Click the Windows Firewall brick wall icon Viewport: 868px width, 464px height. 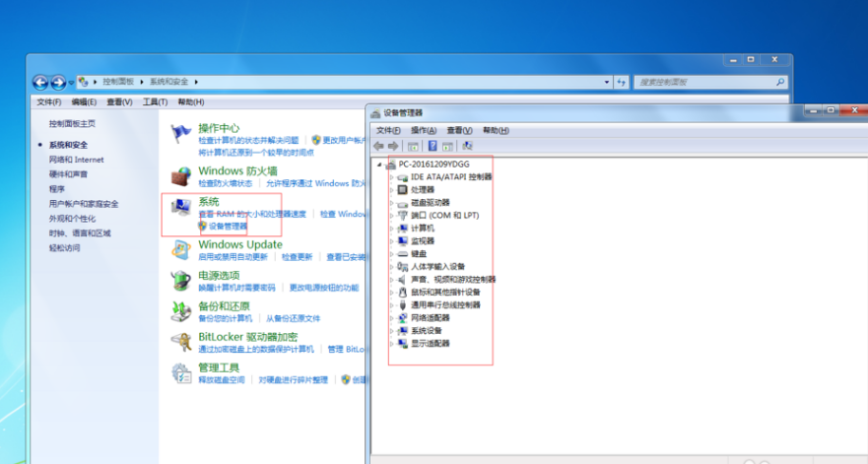click(181, 176)
